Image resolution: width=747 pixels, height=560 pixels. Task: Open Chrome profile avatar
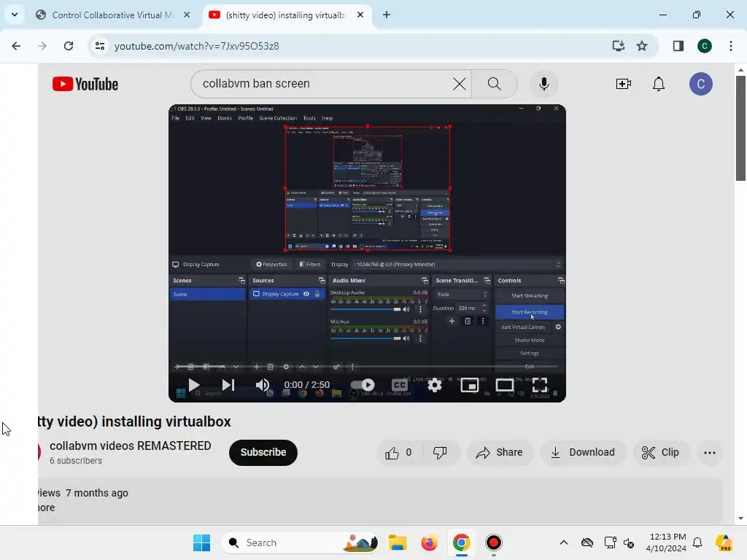[705, 46]
